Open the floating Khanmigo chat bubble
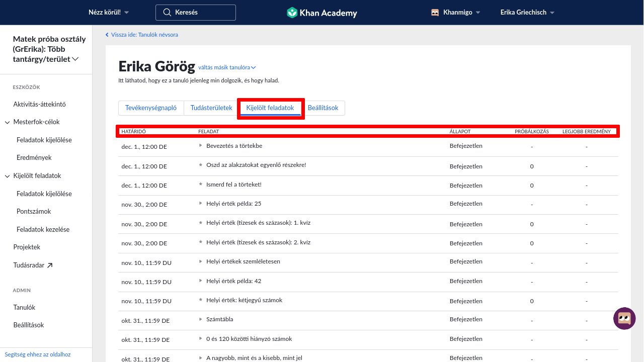Viewport: 644px width, 362px height. [624, 318]
